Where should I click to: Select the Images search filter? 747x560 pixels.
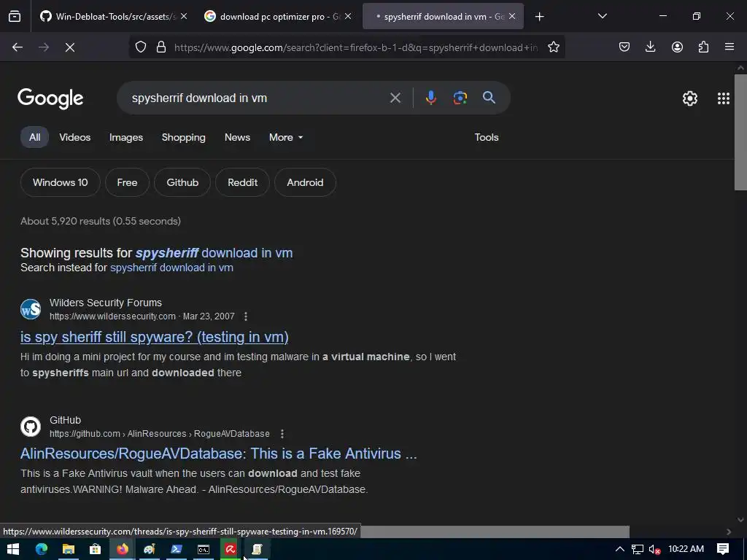coord(125,137)
